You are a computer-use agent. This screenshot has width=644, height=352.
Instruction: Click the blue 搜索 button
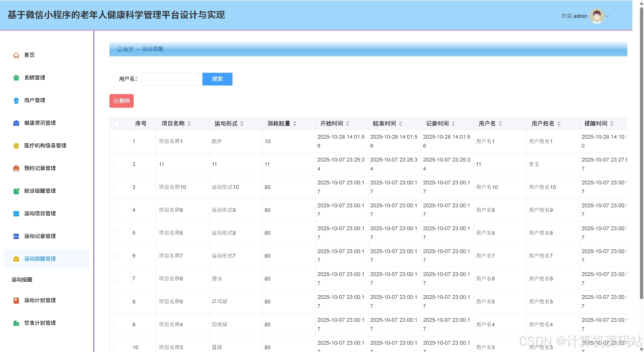(x=217, y=79)
